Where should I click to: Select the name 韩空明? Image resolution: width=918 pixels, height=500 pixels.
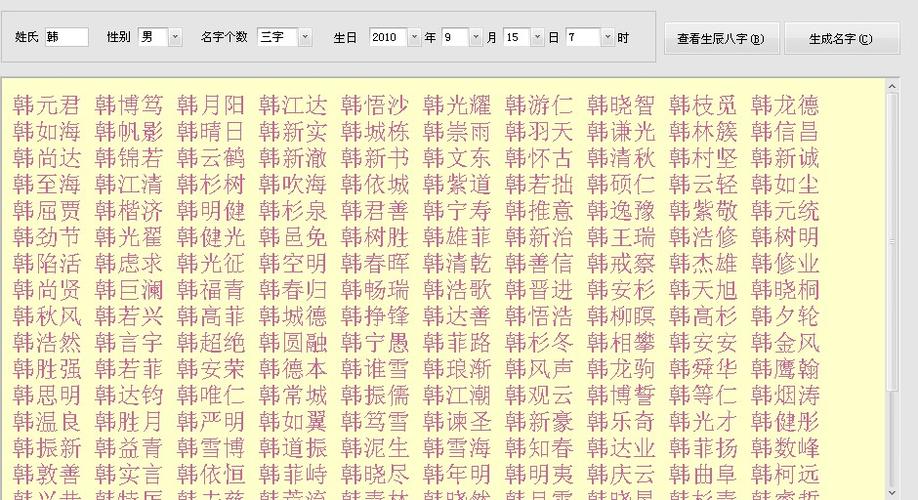pyautogui.click(x=292, y=263)
